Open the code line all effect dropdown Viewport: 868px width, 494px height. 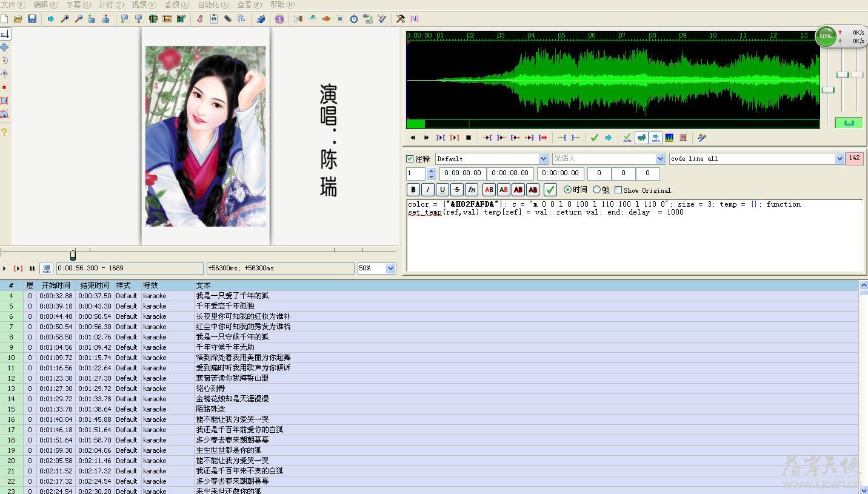(x=840, y=159)
